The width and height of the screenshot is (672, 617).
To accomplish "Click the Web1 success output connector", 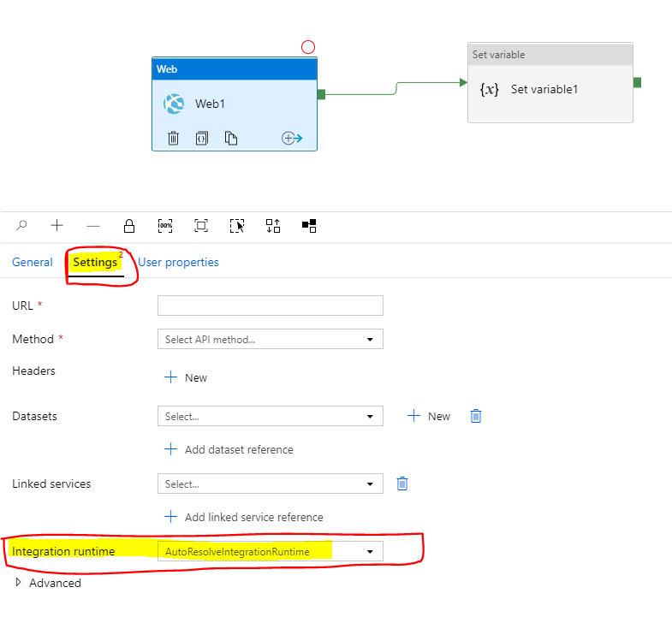I will coord(321,94).
